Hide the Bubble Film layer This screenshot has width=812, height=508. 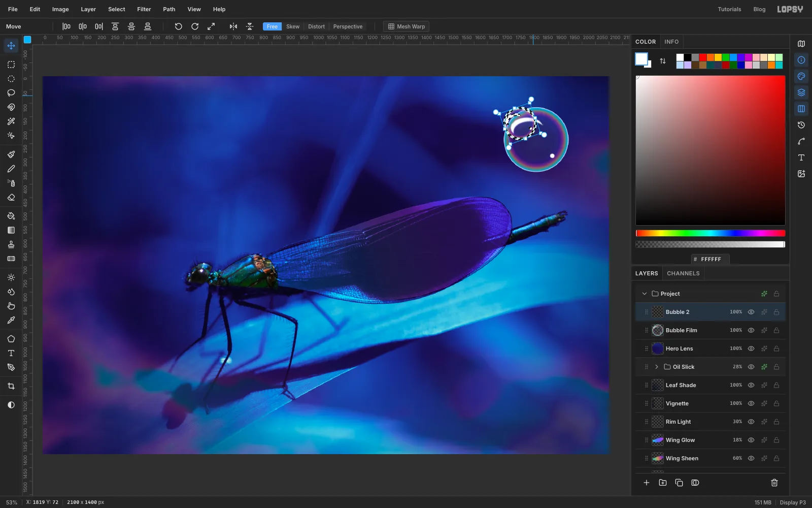coord(751,330)
